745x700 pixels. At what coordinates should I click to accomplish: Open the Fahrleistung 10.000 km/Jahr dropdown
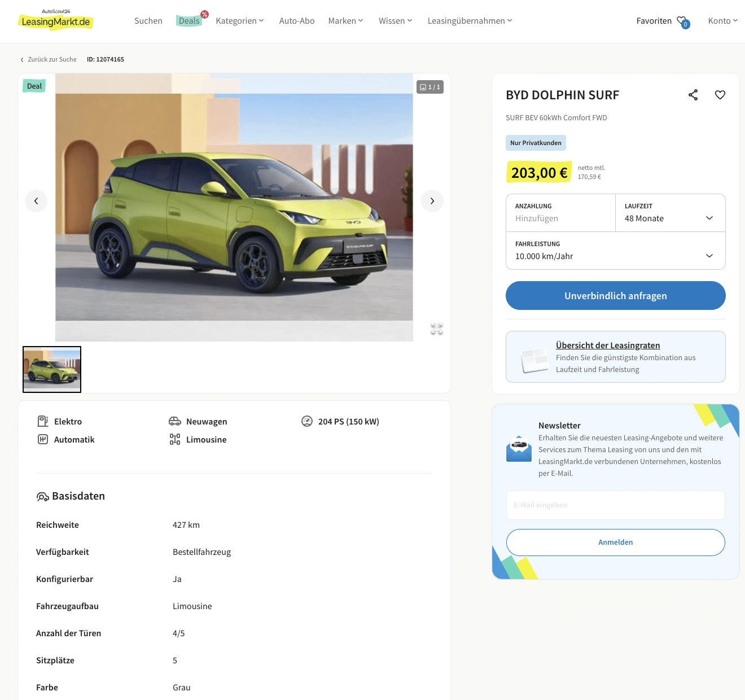click(616, 251)
